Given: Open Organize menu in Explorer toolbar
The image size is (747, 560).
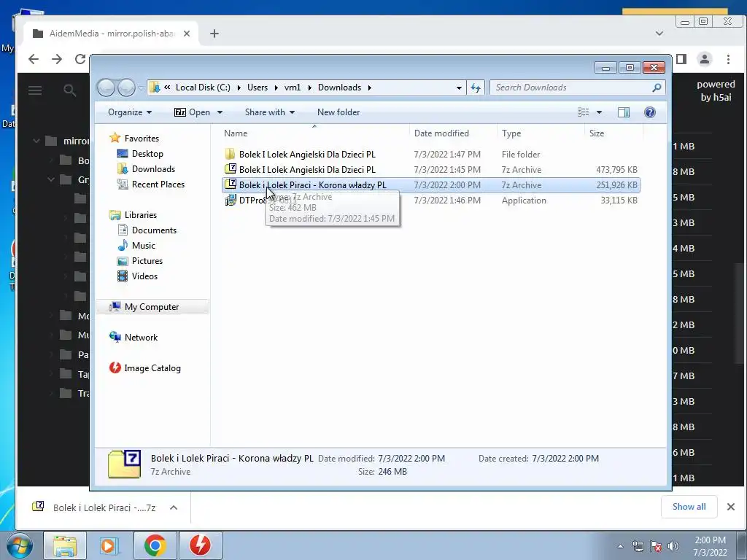Looking at the screenshot, I should point(130,112).
